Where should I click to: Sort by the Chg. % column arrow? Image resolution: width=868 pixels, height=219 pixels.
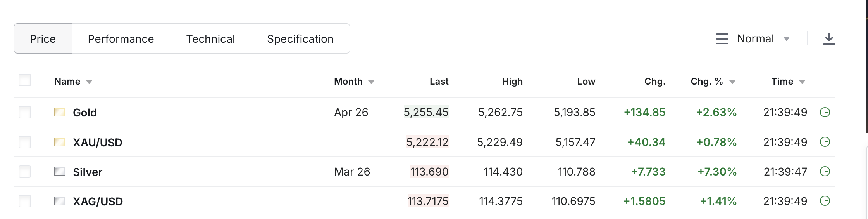[x=732, y=82]
